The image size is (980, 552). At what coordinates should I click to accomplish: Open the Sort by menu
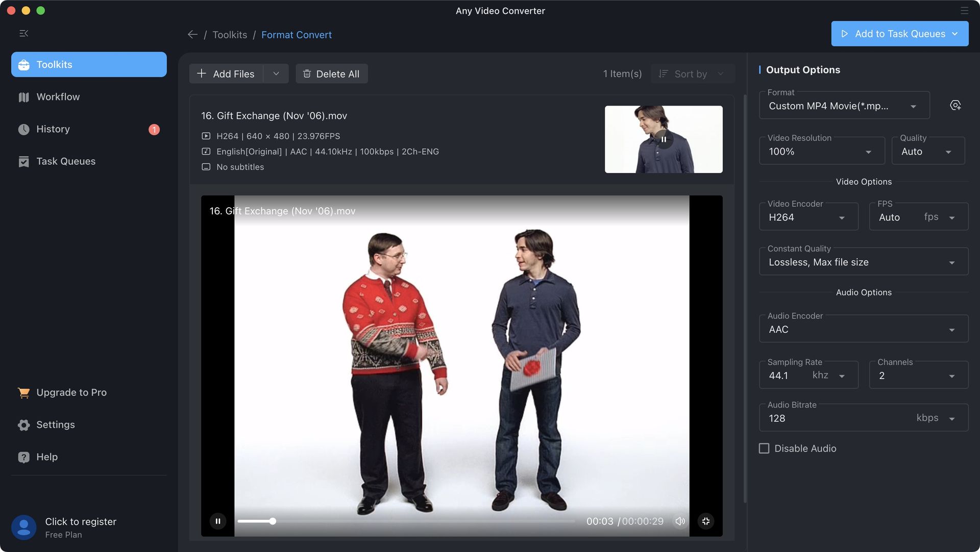[691, 73]
